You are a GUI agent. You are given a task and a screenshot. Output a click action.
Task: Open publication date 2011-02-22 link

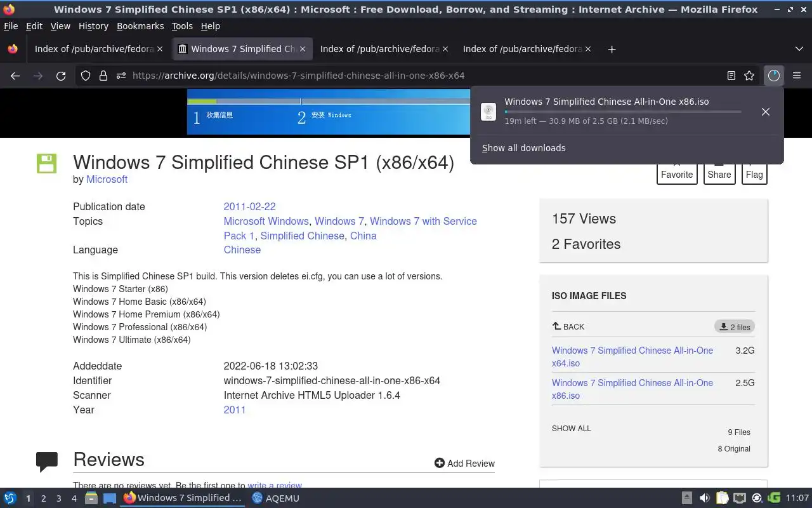coord(249,206)
